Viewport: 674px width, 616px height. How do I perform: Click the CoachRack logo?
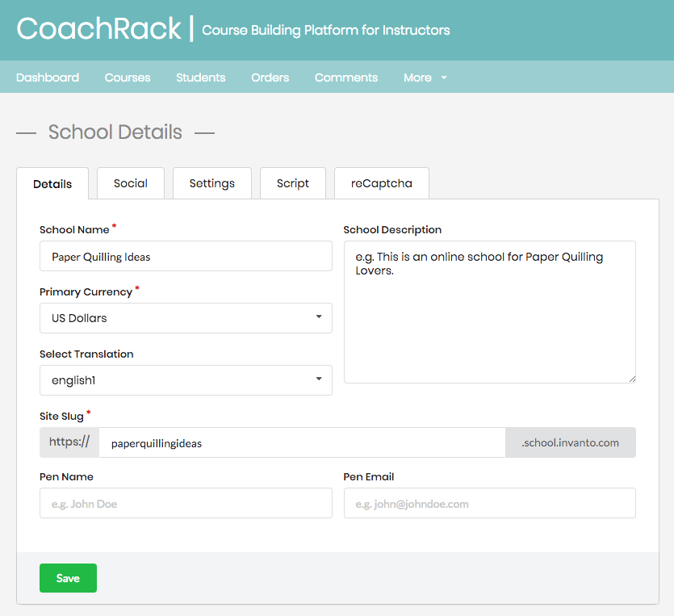tap(98, 30)
